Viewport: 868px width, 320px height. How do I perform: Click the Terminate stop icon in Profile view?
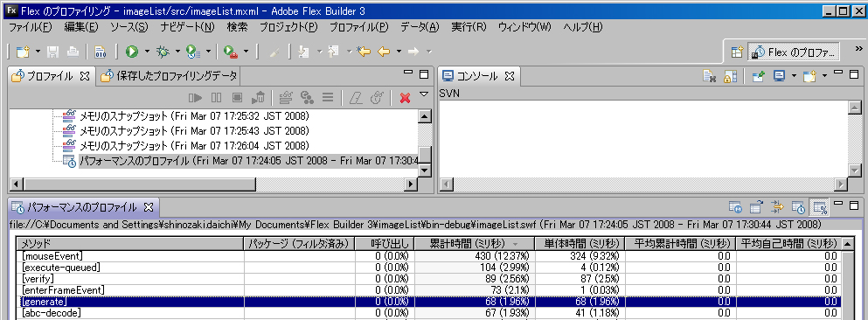[237, 98]
